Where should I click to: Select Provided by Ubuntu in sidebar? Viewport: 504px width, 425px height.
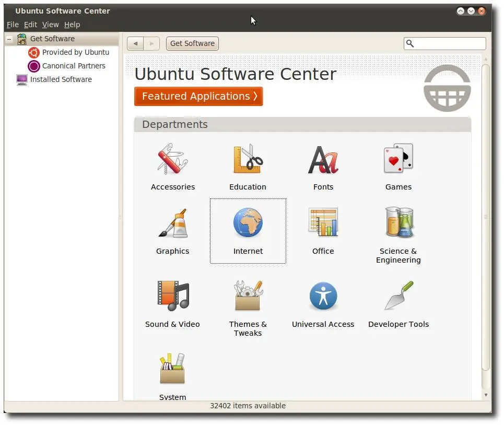click(x=76, y=52)
